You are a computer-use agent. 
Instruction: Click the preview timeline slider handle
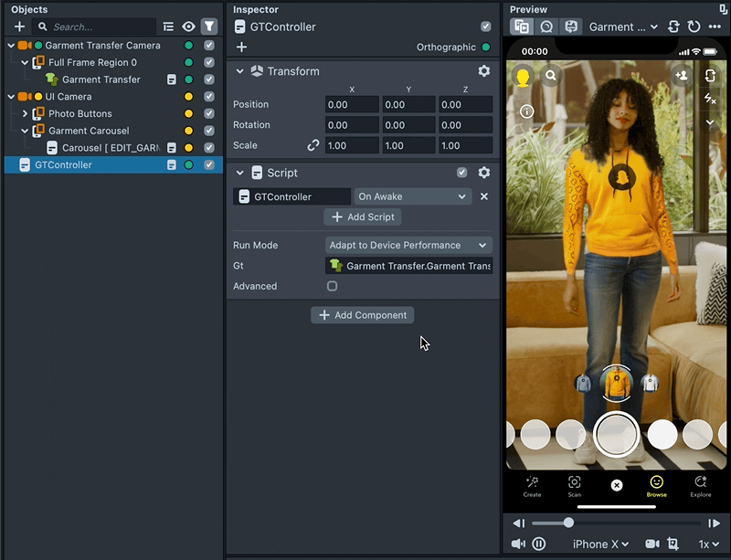568,523
